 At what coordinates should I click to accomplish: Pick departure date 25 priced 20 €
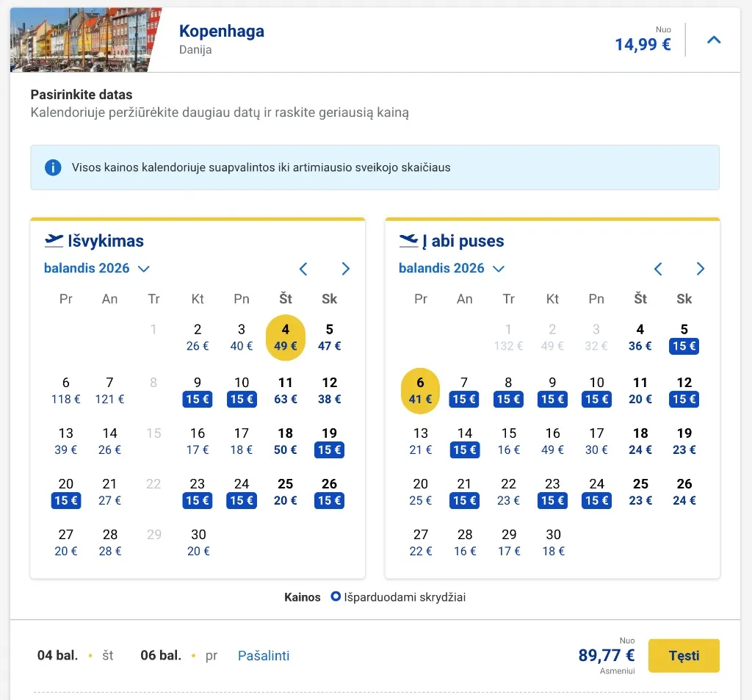[x=286, y=492]
